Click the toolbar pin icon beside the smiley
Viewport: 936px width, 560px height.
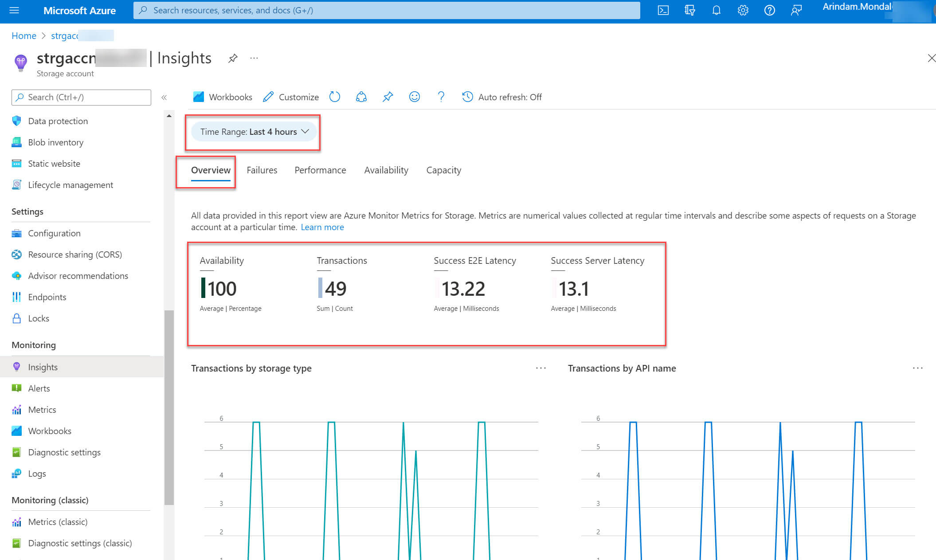point(388,97)
